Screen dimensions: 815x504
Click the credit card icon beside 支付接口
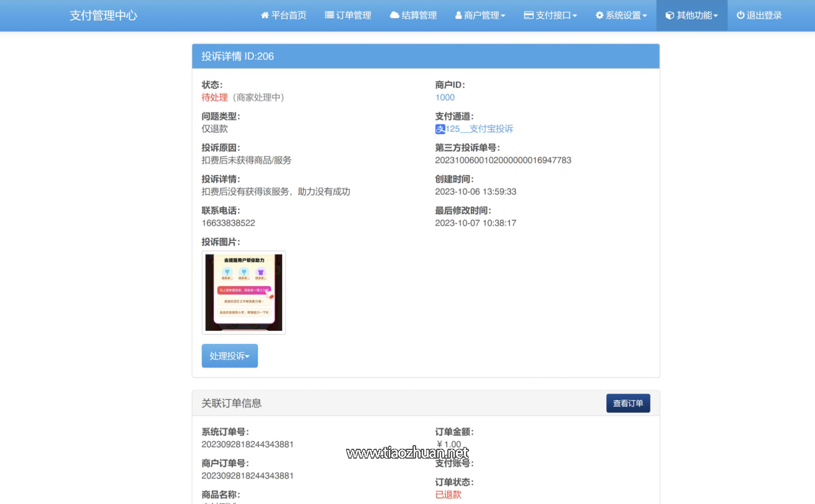click(529, 16)
